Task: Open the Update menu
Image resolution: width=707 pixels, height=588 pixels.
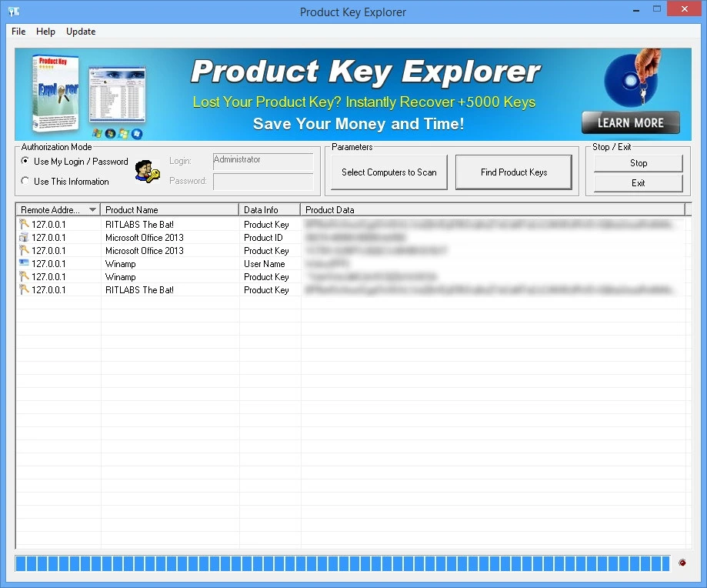Action: point(81,32)
